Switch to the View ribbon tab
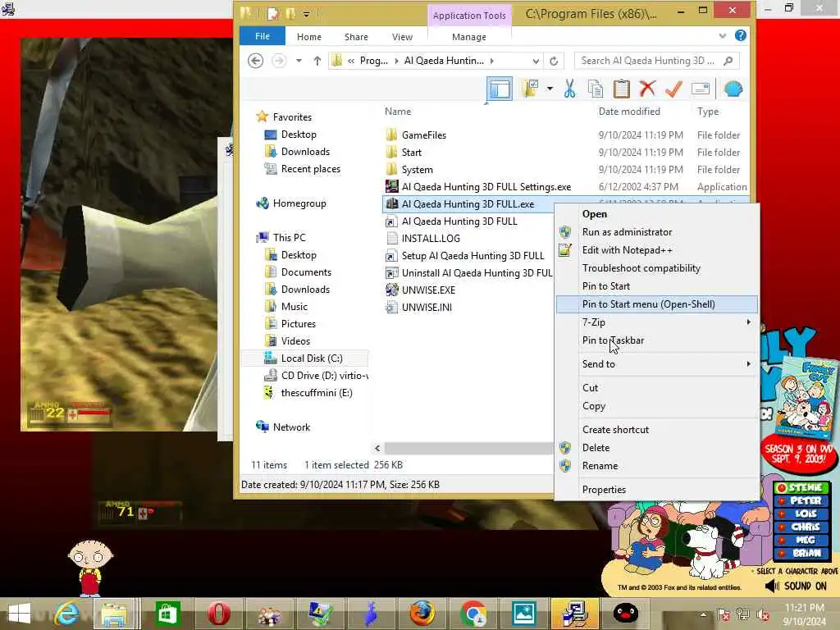Viewport: 840px width, 630px height. [402, 37]
